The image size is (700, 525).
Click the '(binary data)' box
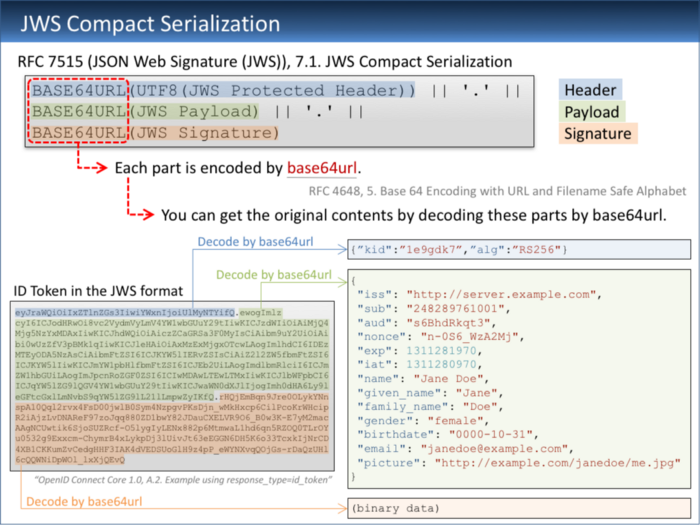tap(519, 508)
